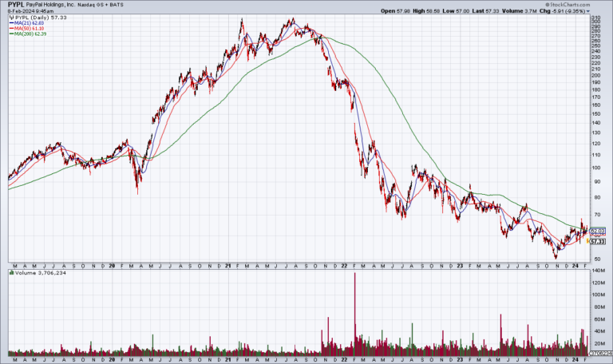613x364 pixels.
Task: Click the 21 year label on the upper time axis
Action: pyautogui.click(x=227, y=266)
